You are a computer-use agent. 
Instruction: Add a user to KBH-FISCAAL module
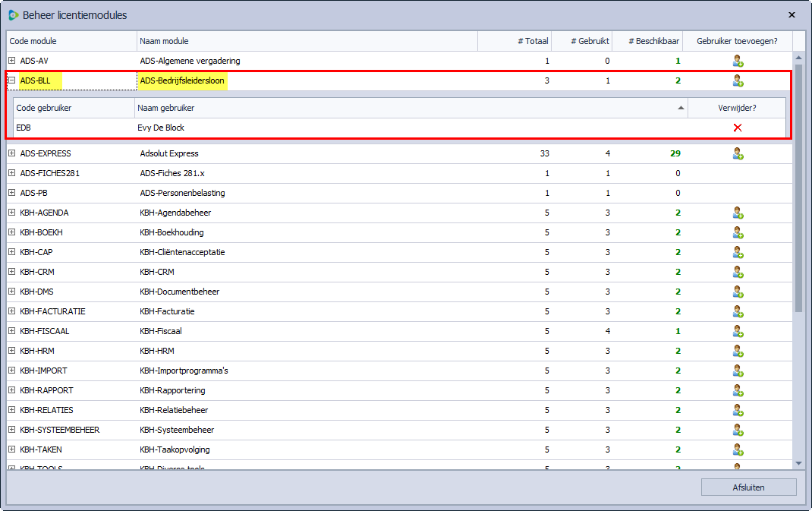(x=737, y=331)
